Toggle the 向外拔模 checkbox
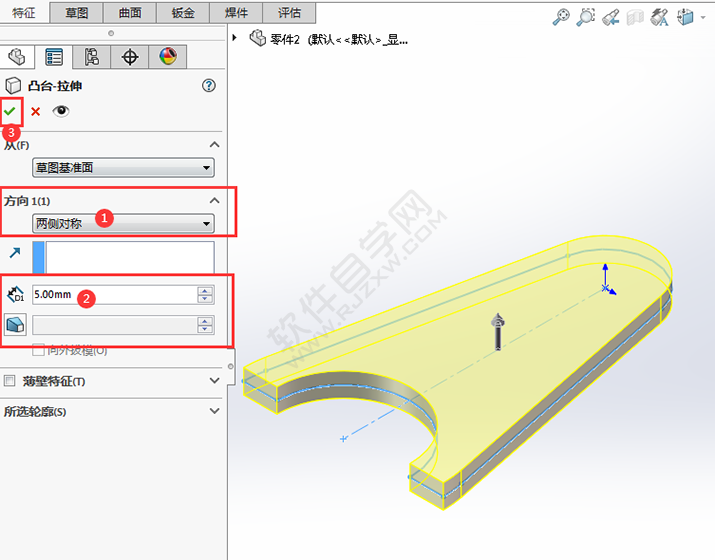715x560 pixels. click(x=38, y=350)
